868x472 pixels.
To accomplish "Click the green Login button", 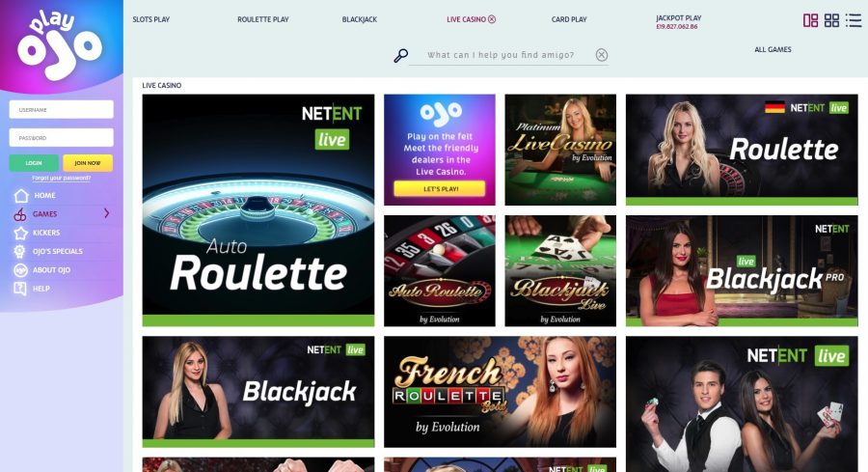I will coord(34,163).
